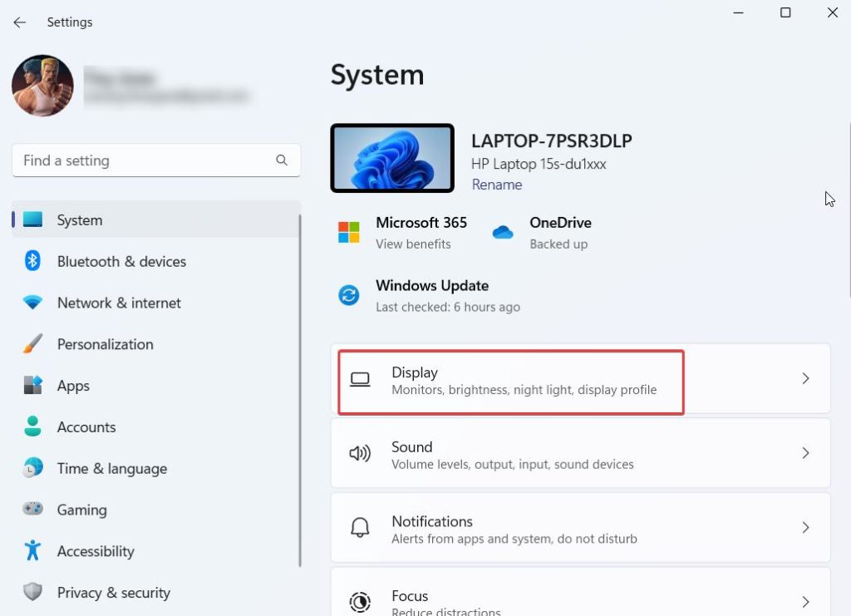Open Bluetooth & devices sidebar item

pyautogui.click(x=155, y=262)
